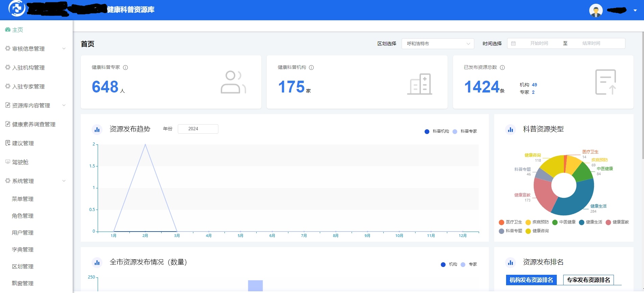Click the 开始时间 date field
Image resolution: width=644 pixels, height=293 pixels.
(x=539, y=43)
